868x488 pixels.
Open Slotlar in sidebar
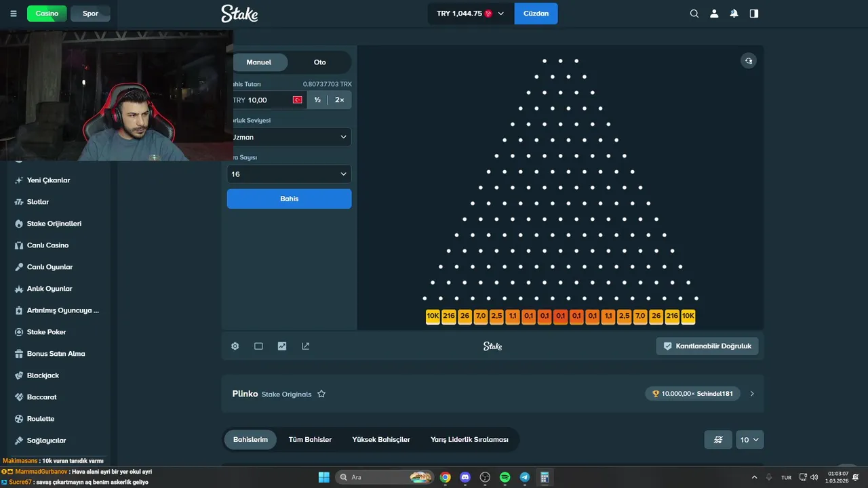point(37,202)
